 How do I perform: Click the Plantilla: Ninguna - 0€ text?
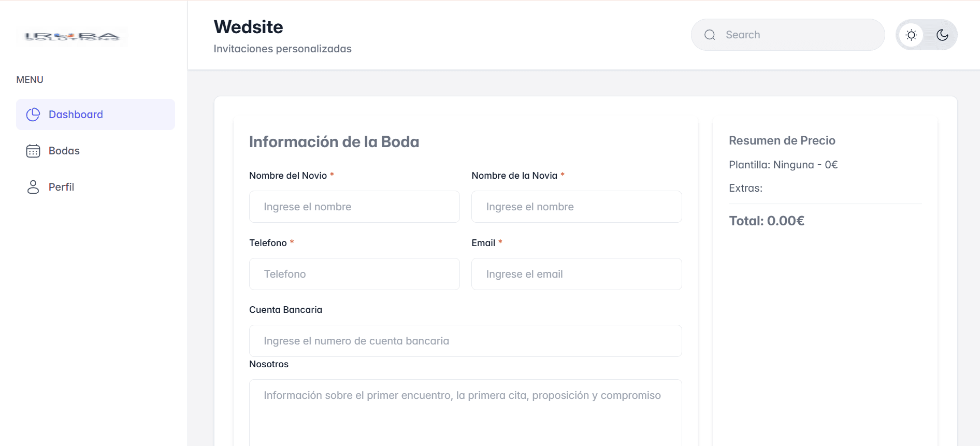[783, 165]
